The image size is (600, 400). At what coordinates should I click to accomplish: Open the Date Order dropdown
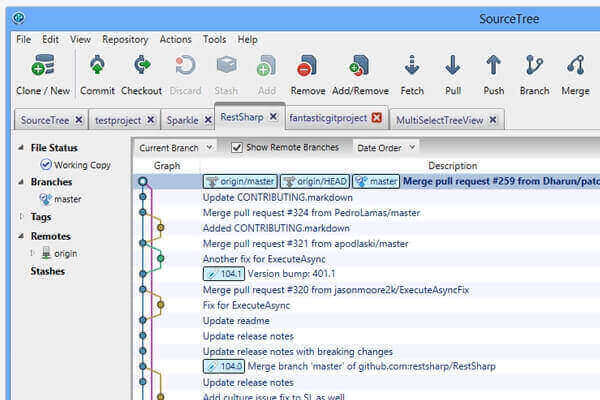386,147
